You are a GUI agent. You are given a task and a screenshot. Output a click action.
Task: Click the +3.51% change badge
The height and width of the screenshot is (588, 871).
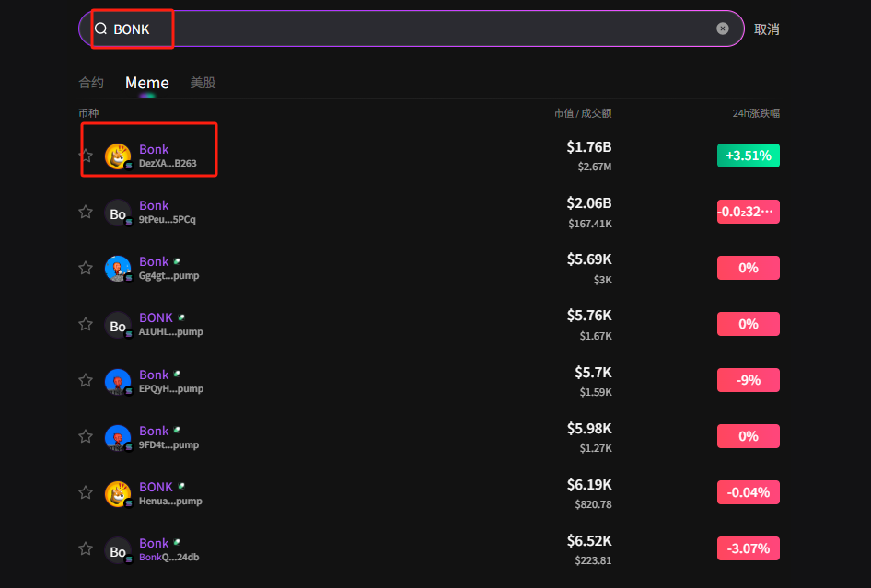pyautogui.click(x=749, y=156)
